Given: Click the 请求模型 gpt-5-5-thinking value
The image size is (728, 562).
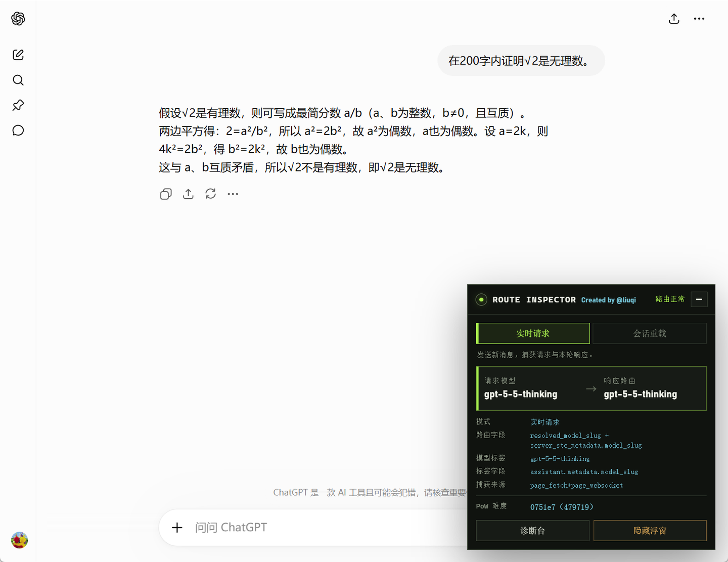Looking at the screenshot, I should click(521, 394).
